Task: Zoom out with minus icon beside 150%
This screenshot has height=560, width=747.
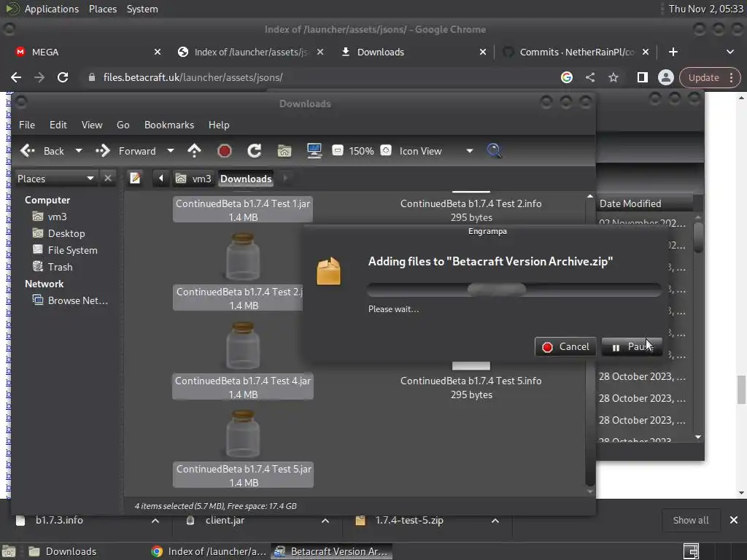Action: tap(338, 150)
